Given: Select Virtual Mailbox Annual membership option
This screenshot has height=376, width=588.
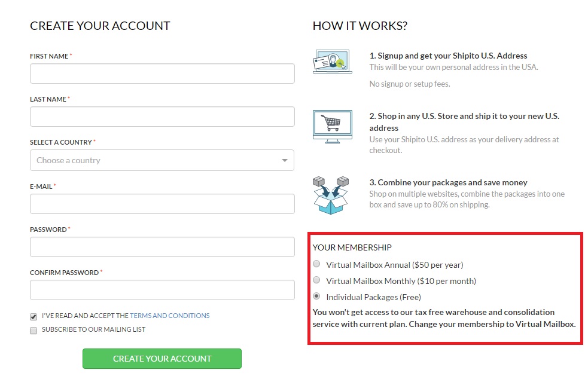Looking at the screenshot, I should [317, 264].
